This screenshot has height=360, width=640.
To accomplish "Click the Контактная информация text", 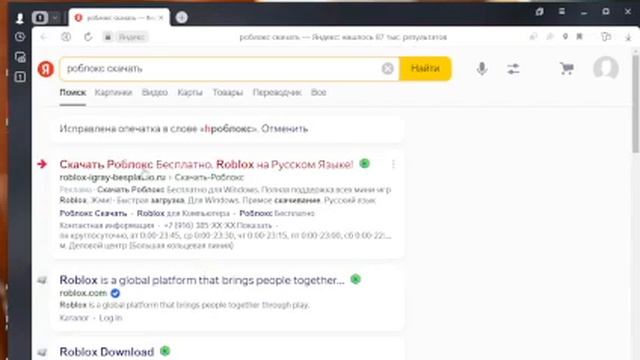I will (x=107, y=226).
